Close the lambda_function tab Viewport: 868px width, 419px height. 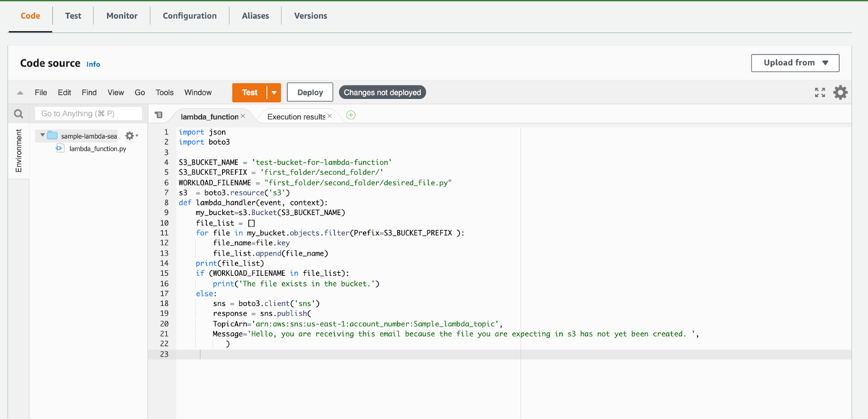[243, 116]
